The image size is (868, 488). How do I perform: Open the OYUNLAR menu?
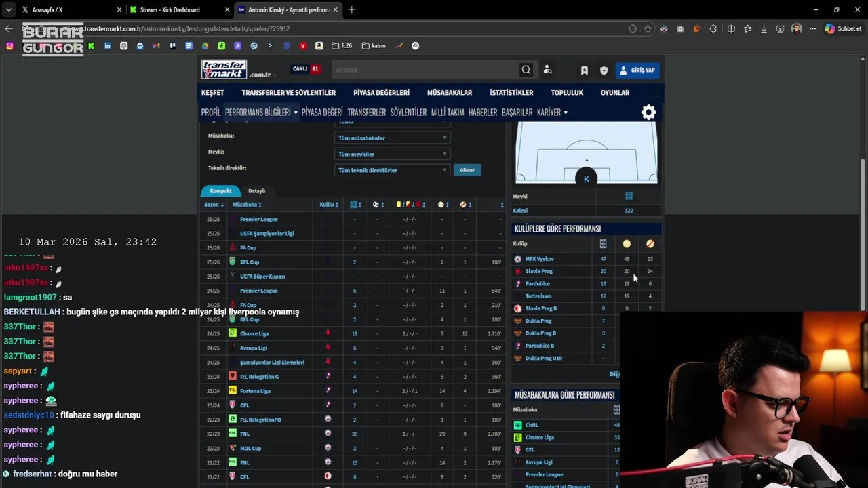pyautogui.click(x=615, y=93)
